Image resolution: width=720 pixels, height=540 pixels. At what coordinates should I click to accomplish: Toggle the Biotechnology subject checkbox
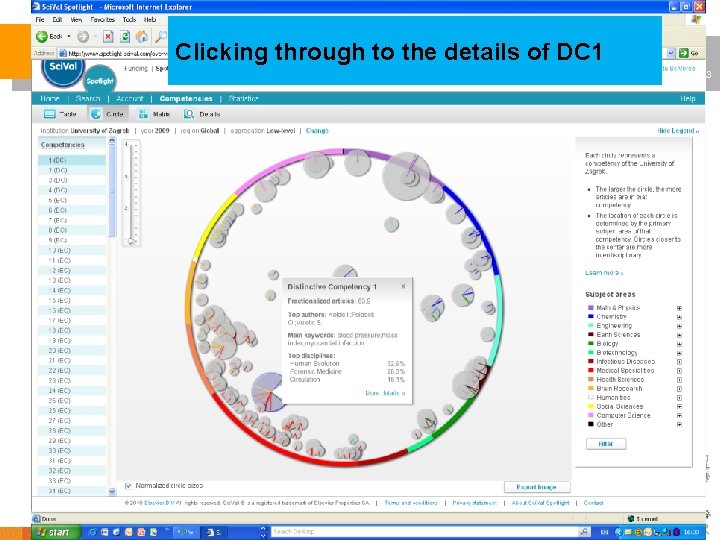[679, 353]
